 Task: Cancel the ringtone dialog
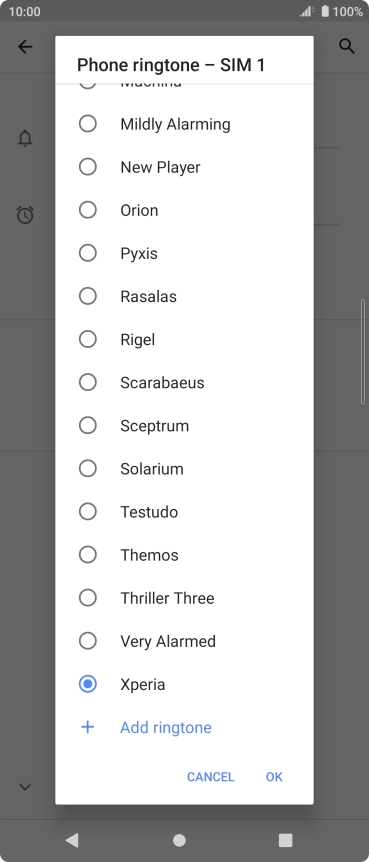(x=211, y=777)
